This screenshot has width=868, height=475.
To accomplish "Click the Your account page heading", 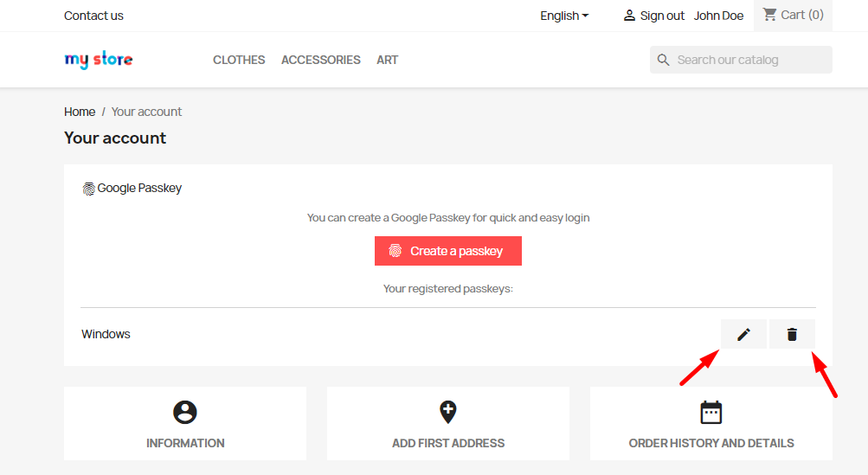I will 115,138.
